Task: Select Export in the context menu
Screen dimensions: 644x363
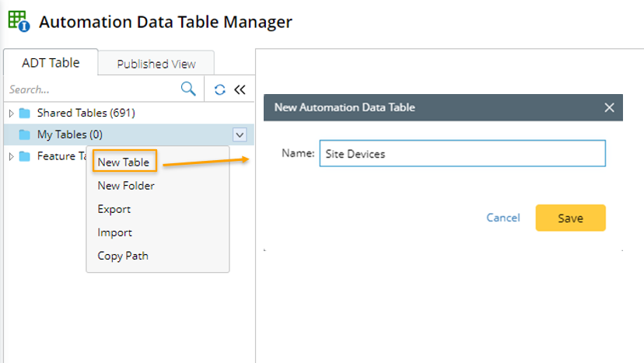Action: 114,209
